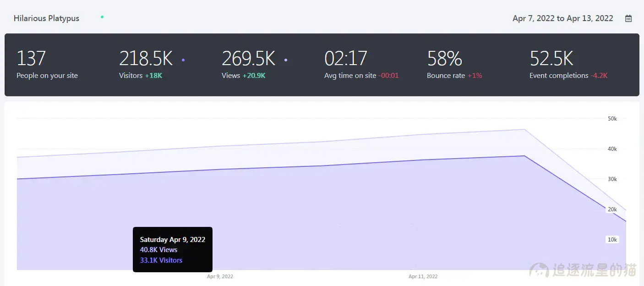Click the 50k y-axis label
Viewport: 644px width, 286px height.
(612, 119)
